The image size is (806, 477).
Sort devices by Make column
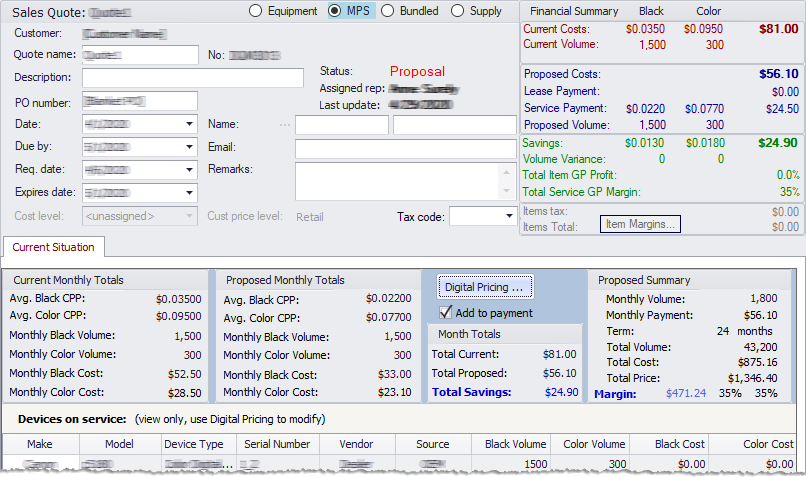pyautogui.click(x=41, y=444)
